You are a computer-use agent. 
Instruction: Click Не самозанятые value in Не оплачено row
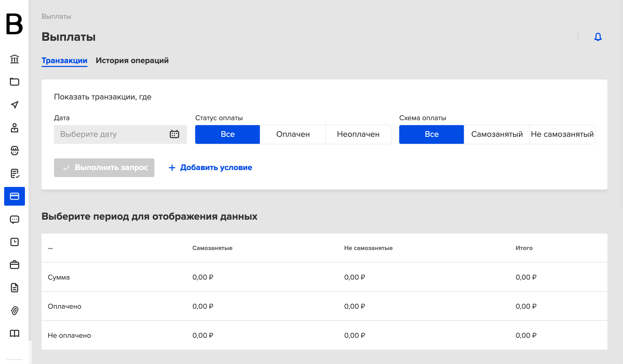355,335
